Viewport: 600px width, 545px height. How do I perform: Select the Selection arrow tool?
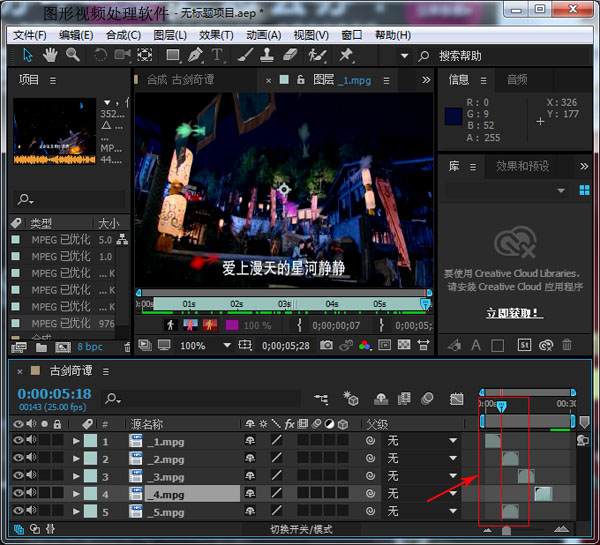[x=28, y=55]
